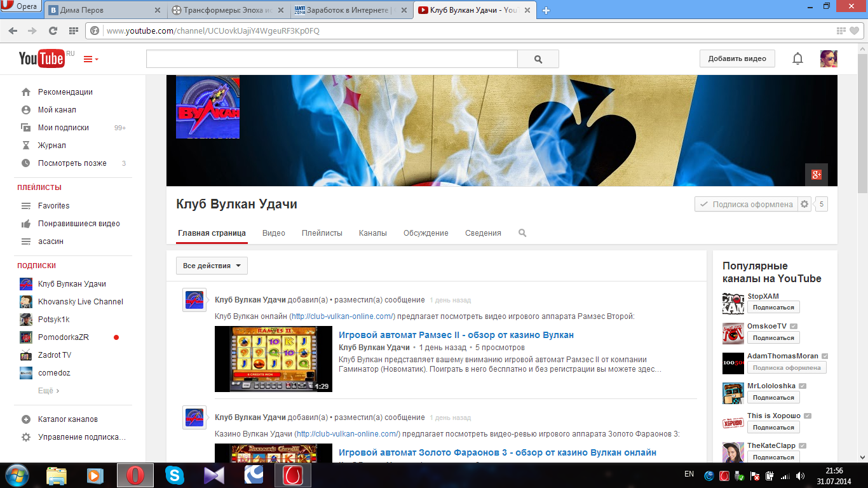Screen dimensions: 868x488
Task: Open comedoz subscription
Action: pos(54,373)
